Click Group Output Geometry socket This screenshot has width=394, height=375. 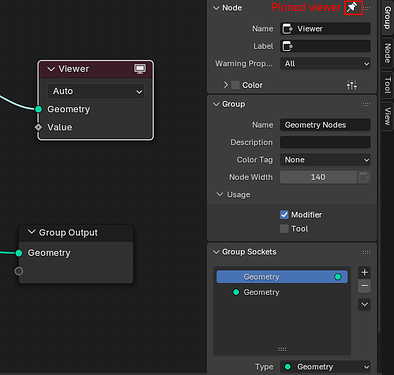[x=19, y=253]
